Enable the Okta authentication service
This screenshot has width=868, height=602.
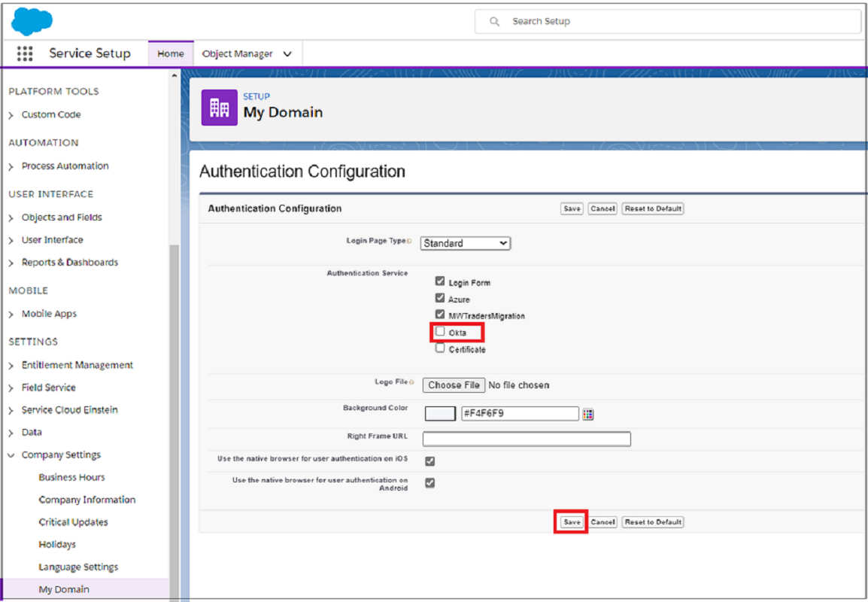pos(440,330)
